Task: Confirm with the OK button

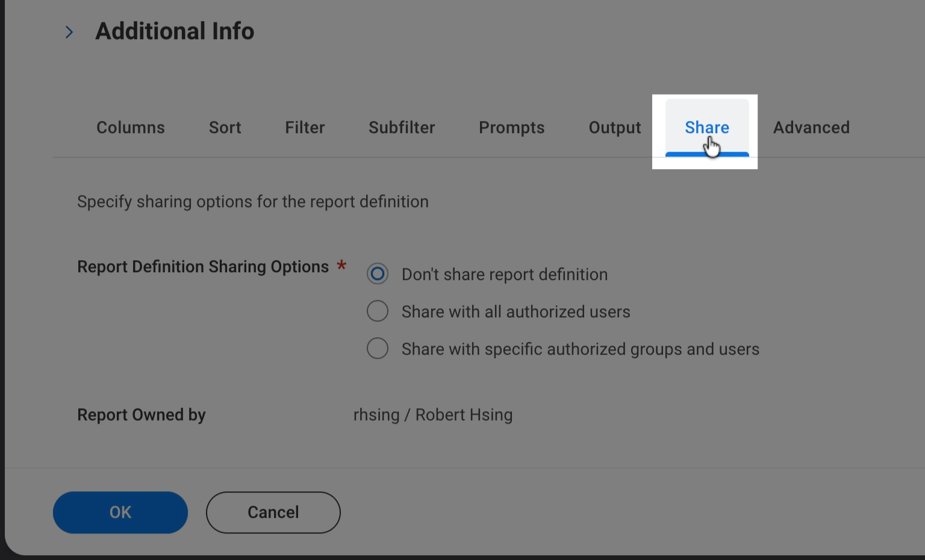Action: click(x=120, y=512)
